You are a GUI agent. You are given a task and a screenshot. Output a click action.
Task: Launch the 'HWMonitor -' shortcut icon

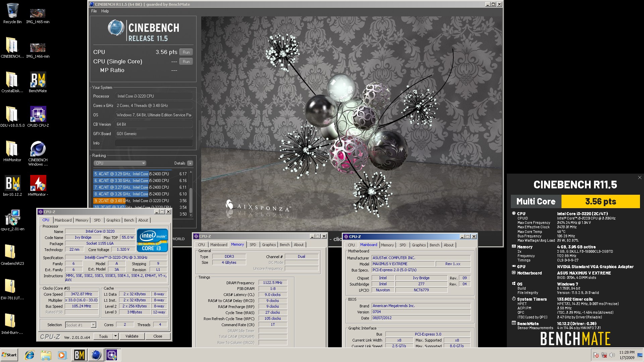coord(38,186)
